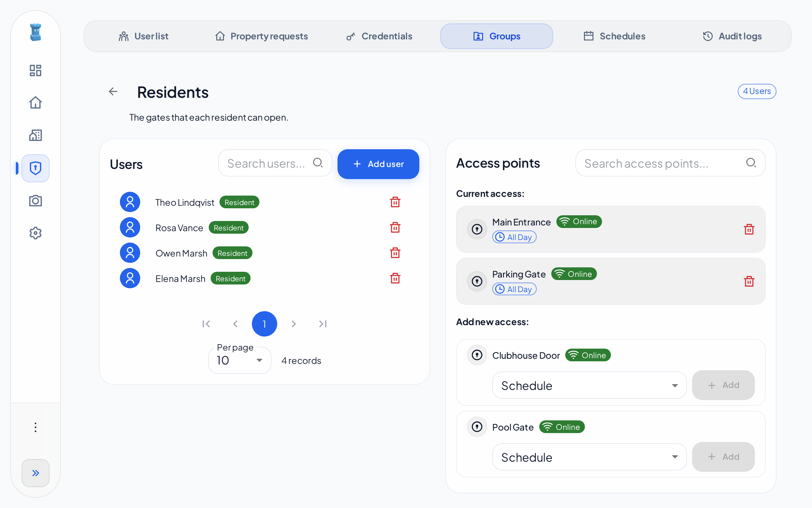The height and width of the screenshot is (508, 812).
Task: Go to previous page of users
Action: pos(235,324)
